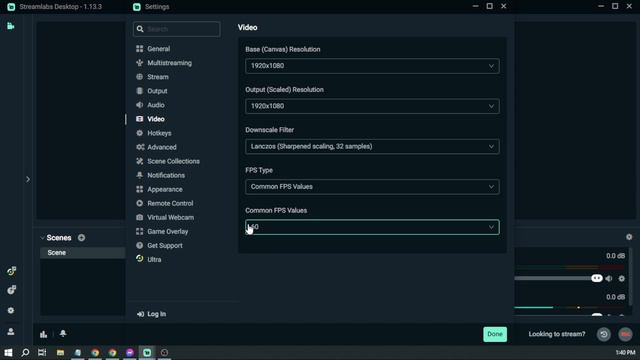Viewport: 640px width, 360px height.
Task: Close the Settings window
Action: click(504, 6)
